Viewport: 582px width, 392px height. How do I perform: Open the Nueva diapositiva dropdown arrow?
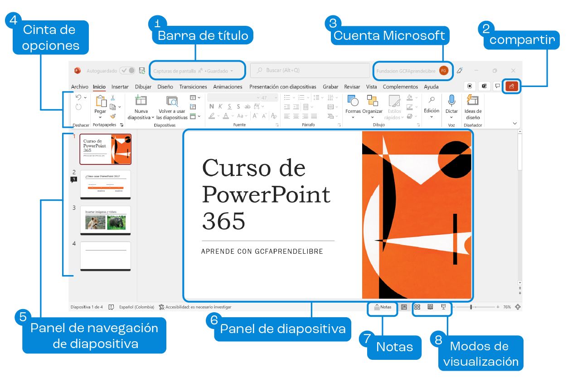[152, 118]
